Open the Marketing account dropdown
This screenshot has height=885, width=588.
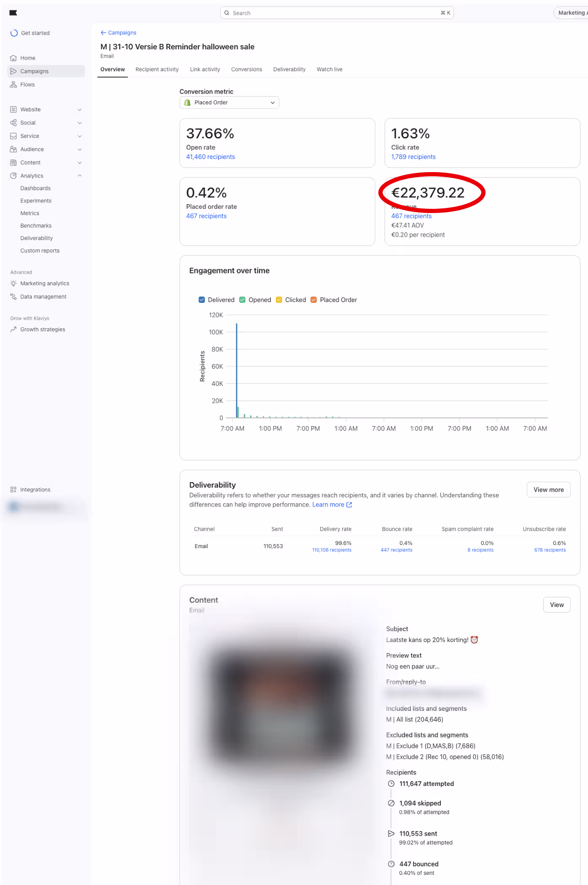point(571,13)
